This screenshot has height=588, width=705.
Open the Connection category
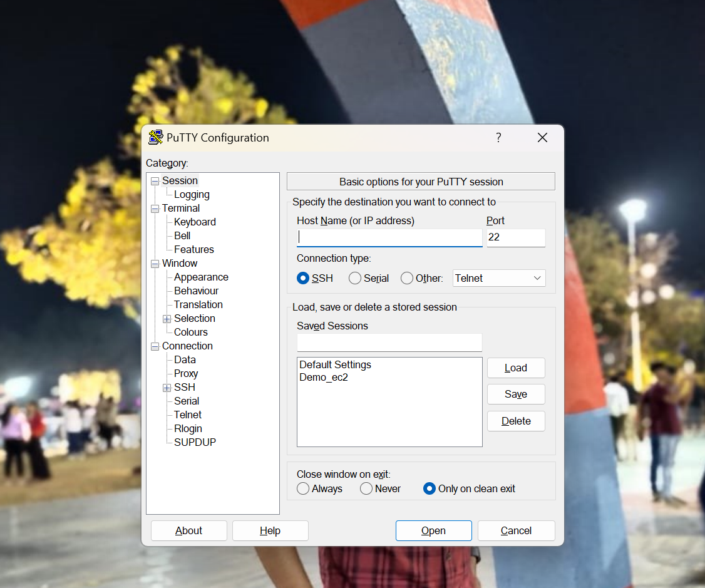point(187,346)
